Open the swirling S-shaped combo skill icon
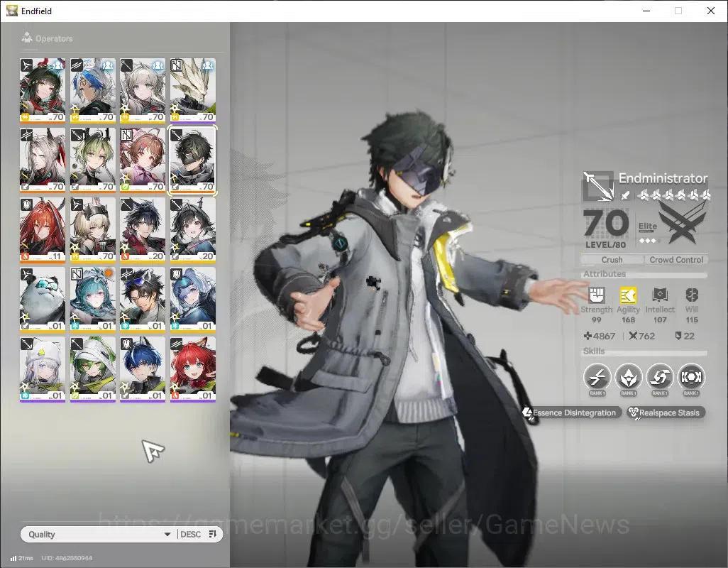The image size is (728, 568). coord(660,377)
